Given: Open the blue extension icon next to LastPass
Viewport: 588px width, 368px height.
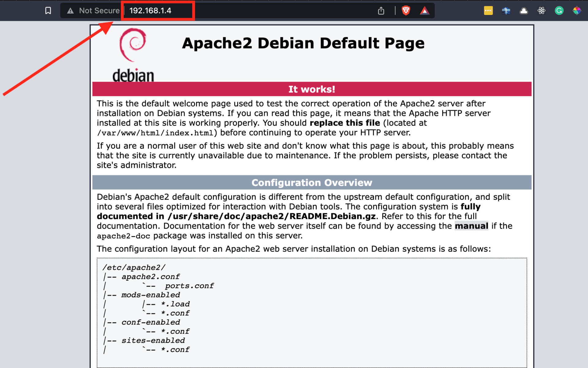Looking at the screenshot, I should (506, 10).
